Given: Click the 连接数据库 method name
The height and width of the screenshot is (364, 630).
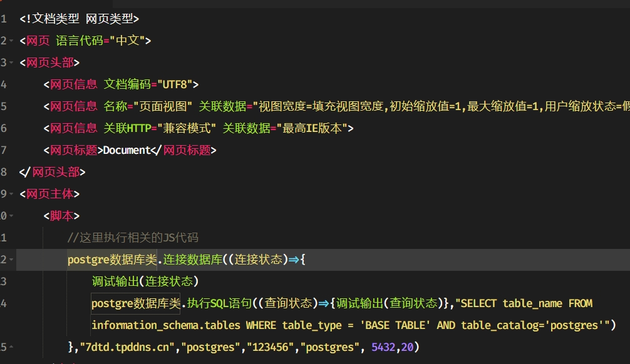Looking at the screenshot, I should (192, 260).
